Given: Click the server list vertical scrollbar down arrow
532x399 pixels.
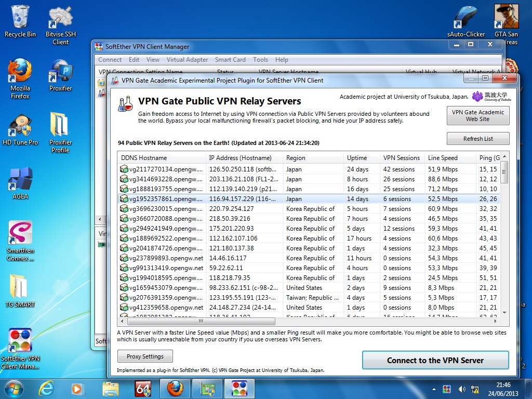Looking at the screenshot, I should coord(504,312).
